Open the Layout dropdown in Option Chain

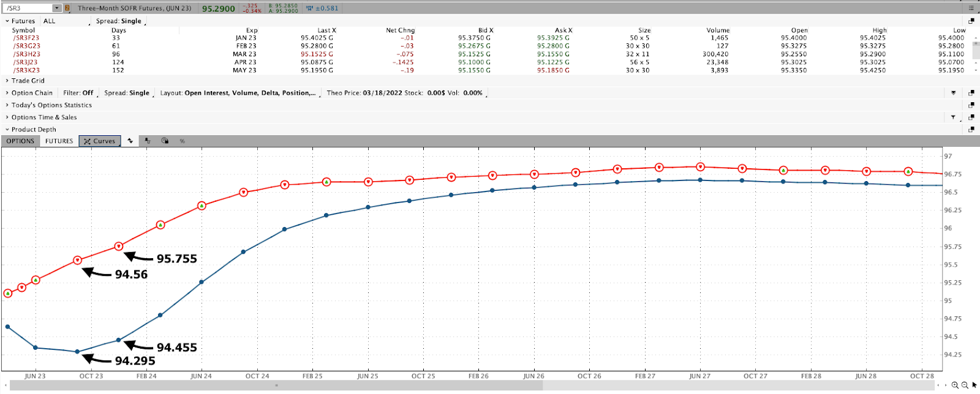click(239, 93)
